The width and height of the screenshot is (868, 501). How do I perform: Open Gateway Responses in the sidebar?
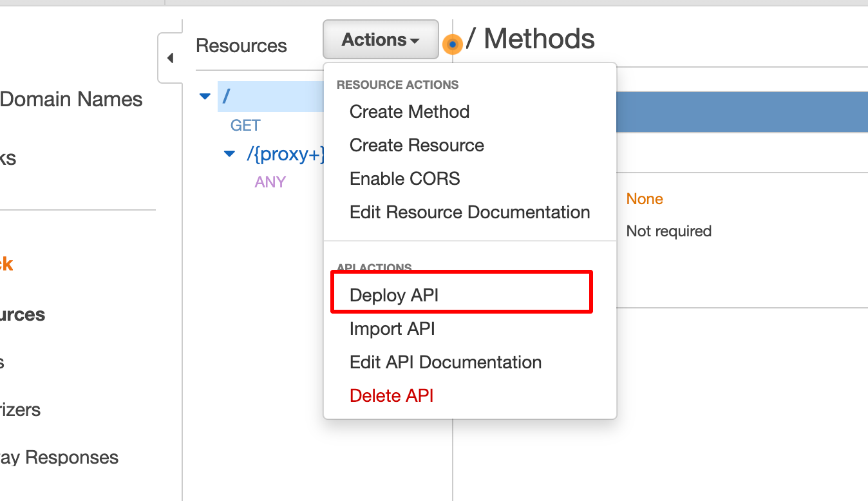pyautogui.click(x=59, y=458)
